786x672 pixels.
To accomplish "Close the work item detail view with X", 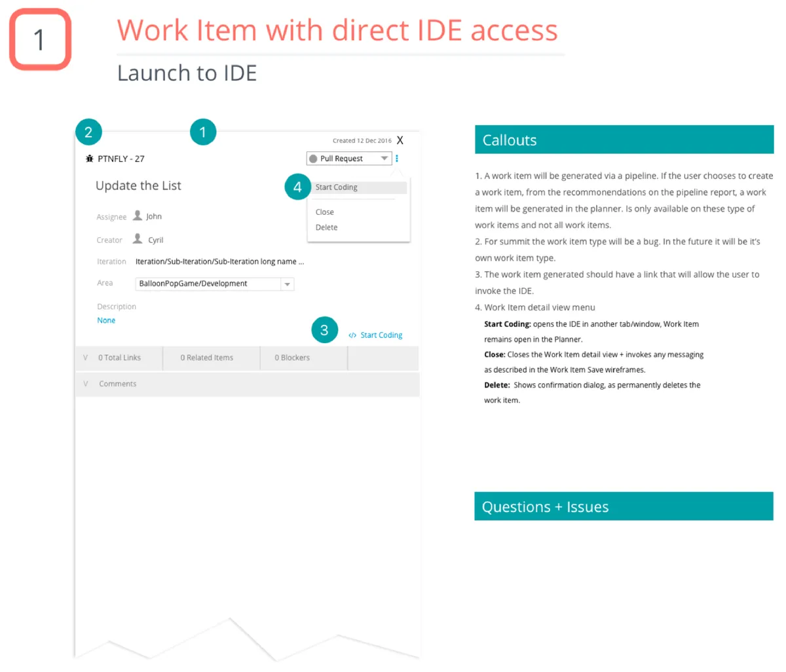I will [400, 140].
